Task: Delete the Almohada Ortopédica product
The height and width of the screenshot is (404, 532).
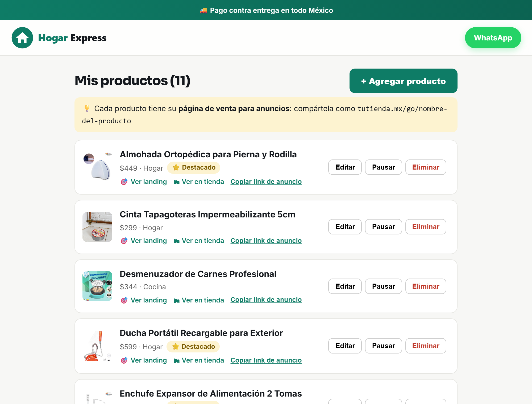Action: [x=426, y=167]
